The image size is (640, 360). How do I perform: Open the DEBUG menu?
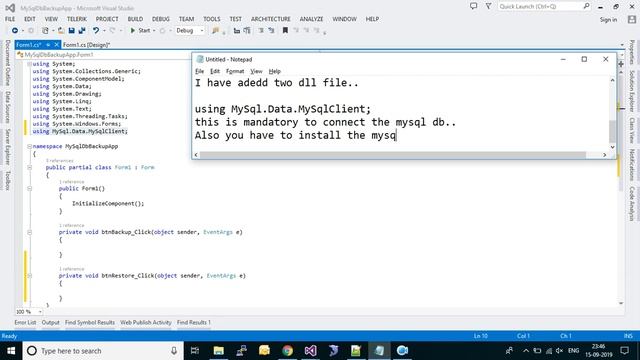tap(160, 19)
